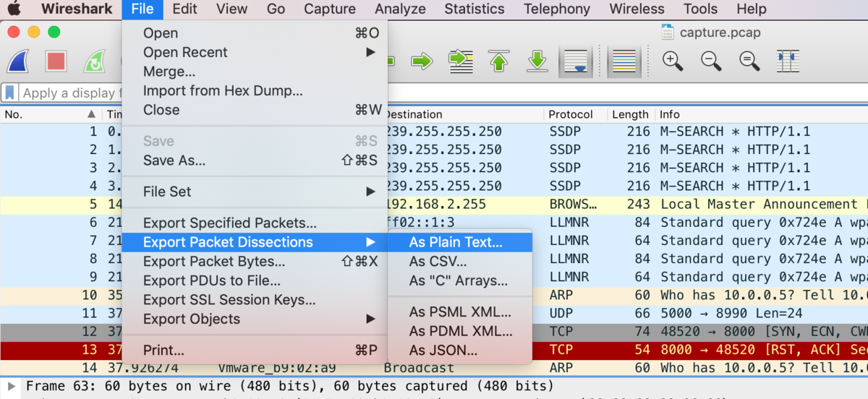Click the capture.pcap file icon in title bar

click(x=668, y=33)
